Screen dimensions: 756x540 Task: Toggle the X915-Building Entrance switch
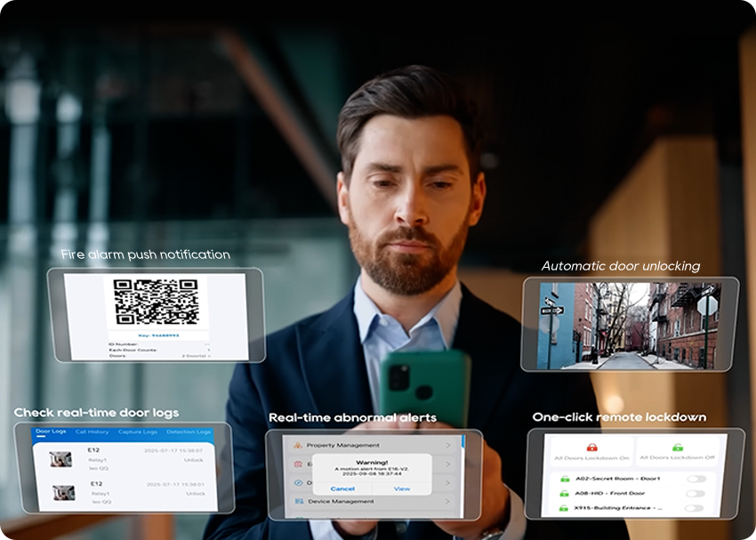[x=696, y=509]
